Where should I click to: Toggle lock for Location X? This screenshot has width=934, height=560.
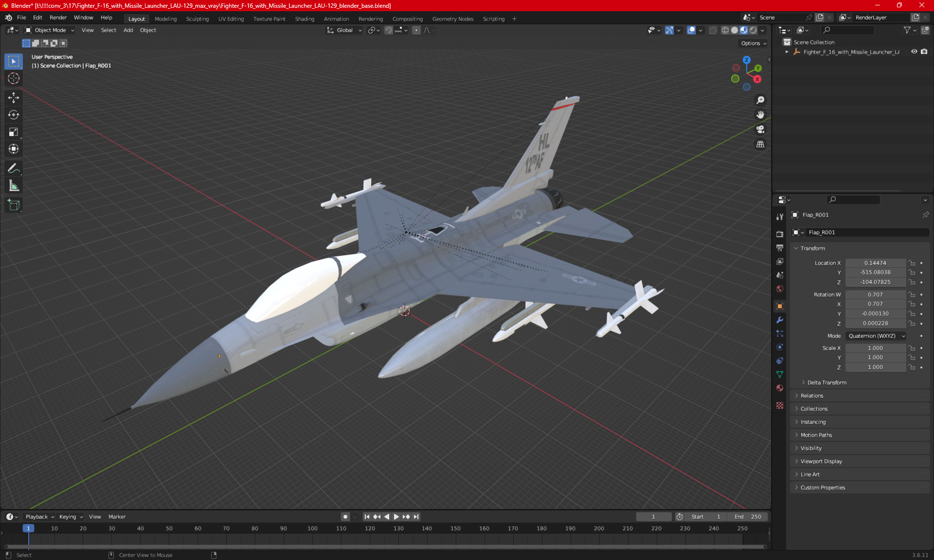click(912, 263)
